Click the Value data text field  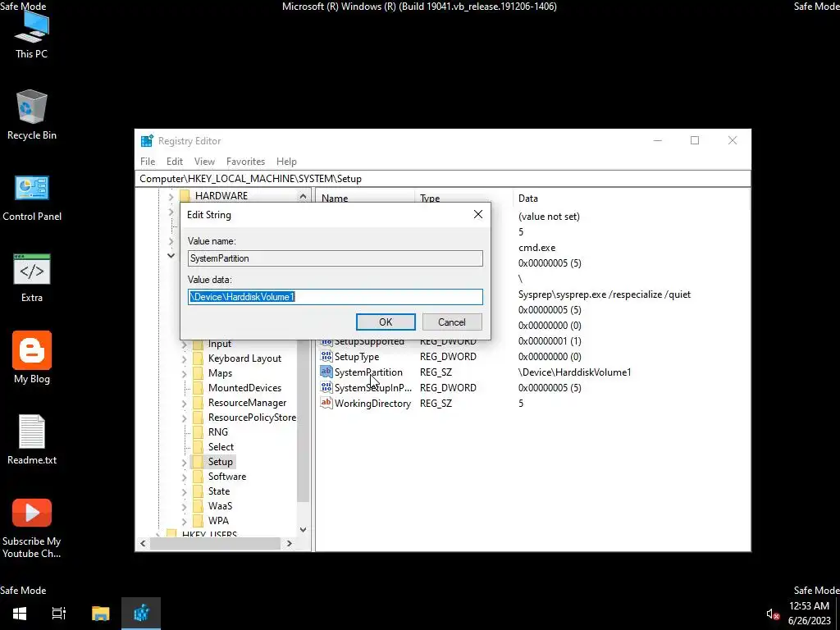click(336, 297)
